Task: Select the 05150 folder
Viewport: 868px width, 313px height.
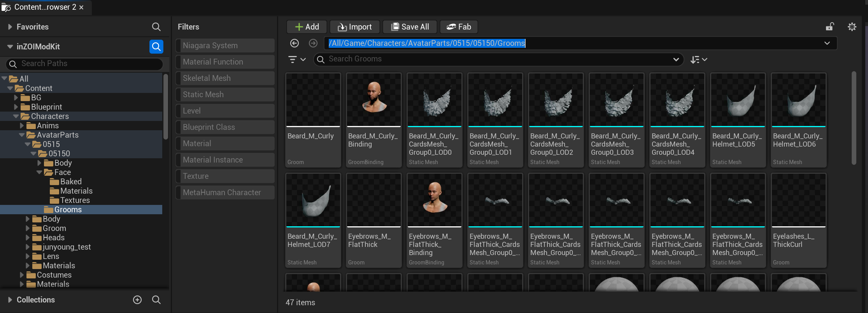Action: tap(81, 154)
